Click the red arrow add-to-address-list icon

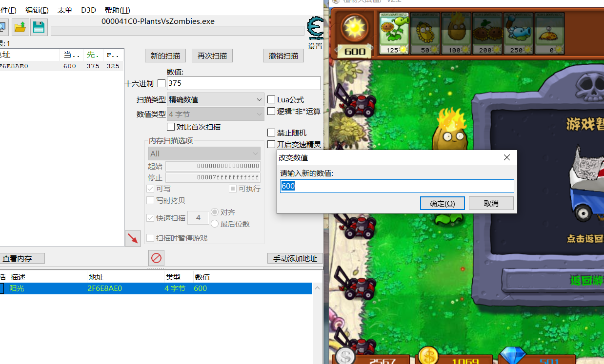coord(133,238)
